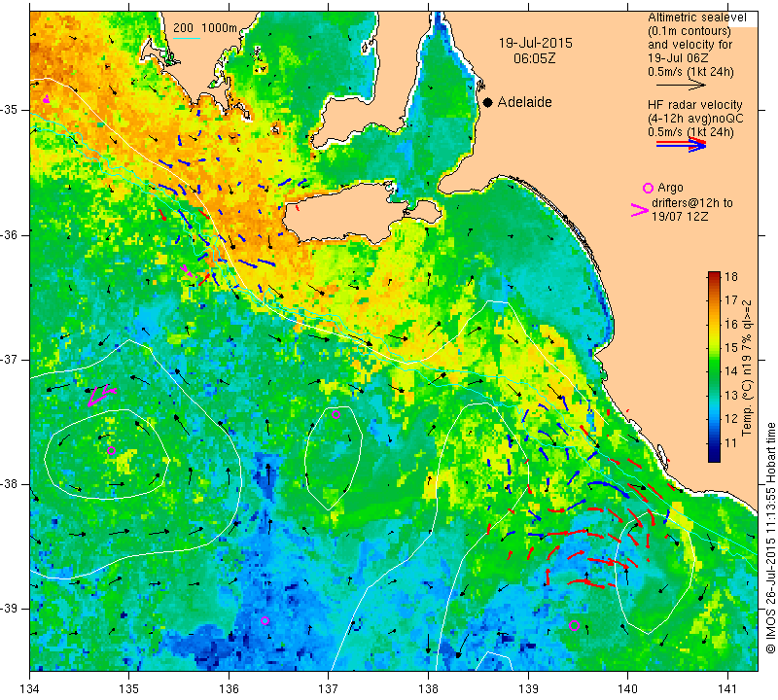Viewport: 778px width, 700px height.
Task: Click the longitude label 139
Action: (x=528, y=689)
